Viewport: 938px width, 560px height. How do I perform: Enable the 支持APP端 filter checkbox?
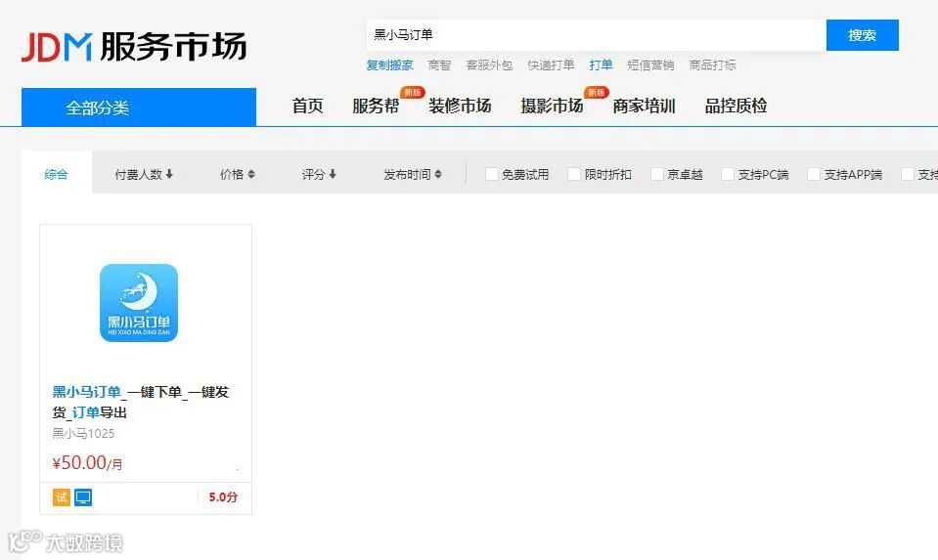click(814, 174)
